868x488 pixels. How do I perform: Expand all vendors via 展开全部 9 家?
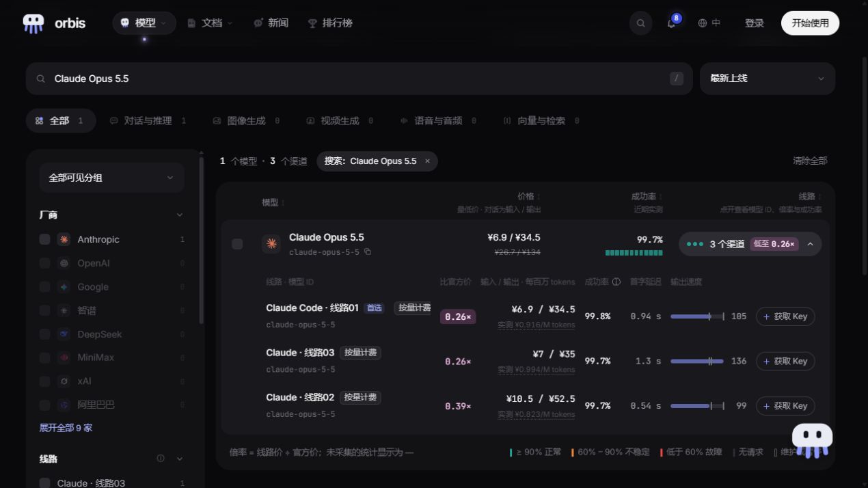[x=66, y=428]
